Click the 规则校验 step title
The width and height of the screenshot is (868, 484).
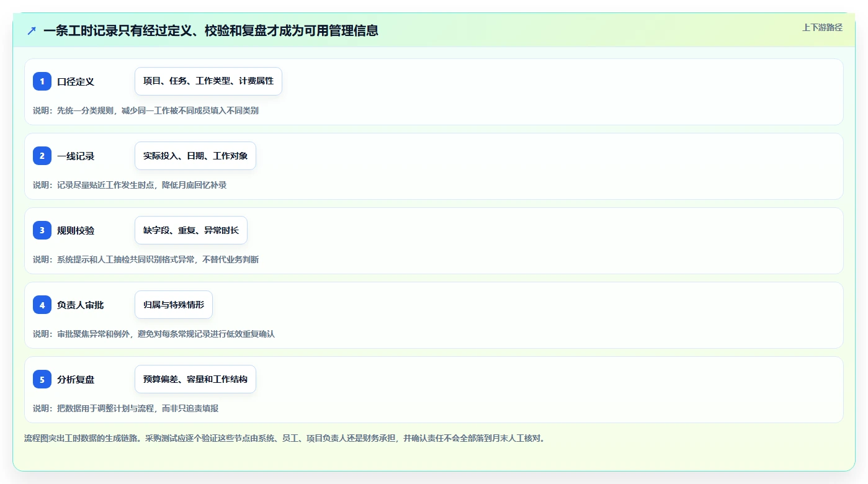[76, 230]
